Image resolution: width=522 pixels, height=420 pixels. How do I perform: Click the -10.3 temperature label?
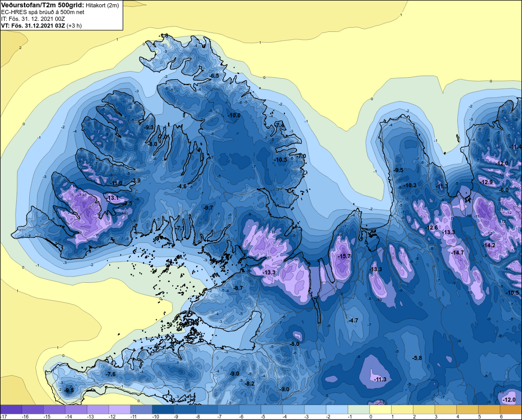[x=410, y=185]
